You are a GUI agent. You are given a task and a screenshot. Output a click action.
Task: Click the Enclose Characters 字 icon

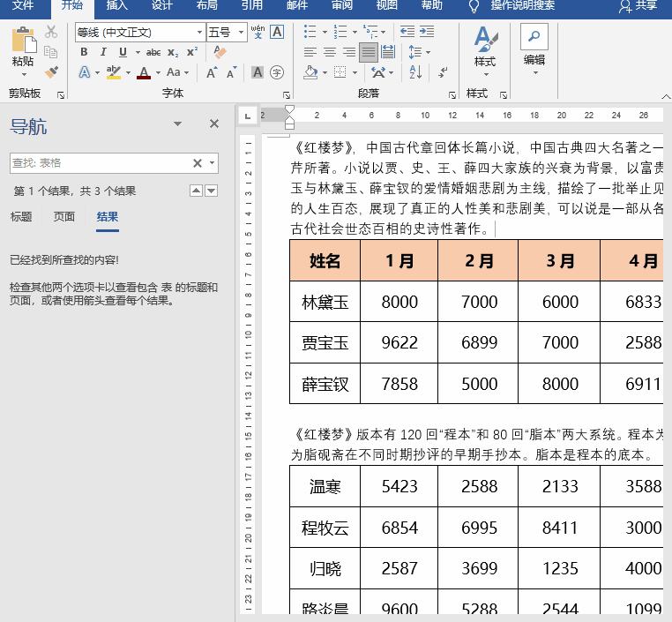coord(277,72)
